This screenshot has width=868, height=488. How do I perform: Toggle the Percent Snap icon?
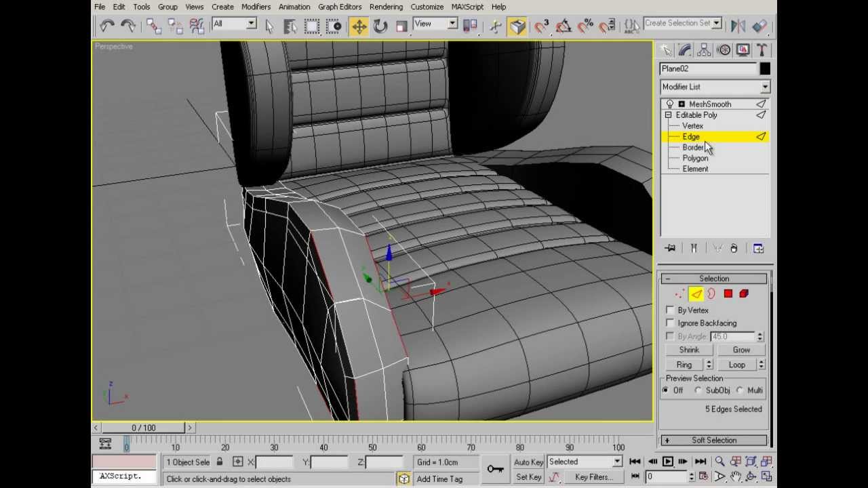point(585,26)
